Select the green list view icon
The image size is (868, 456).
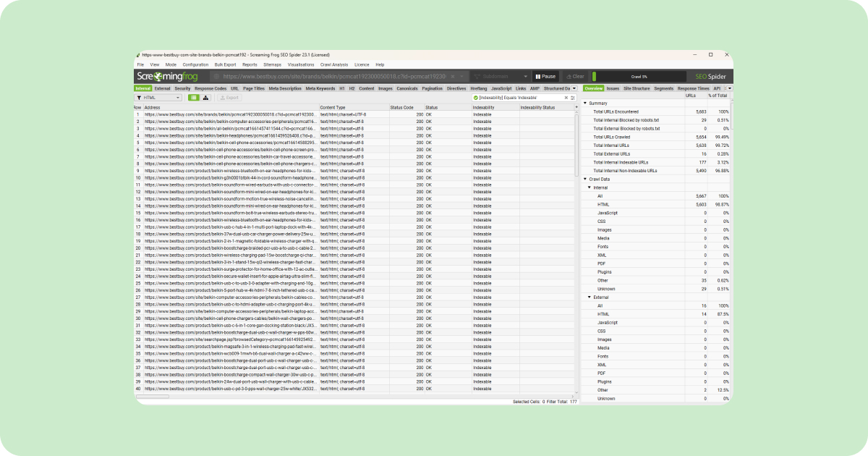(x=192, y=98)
